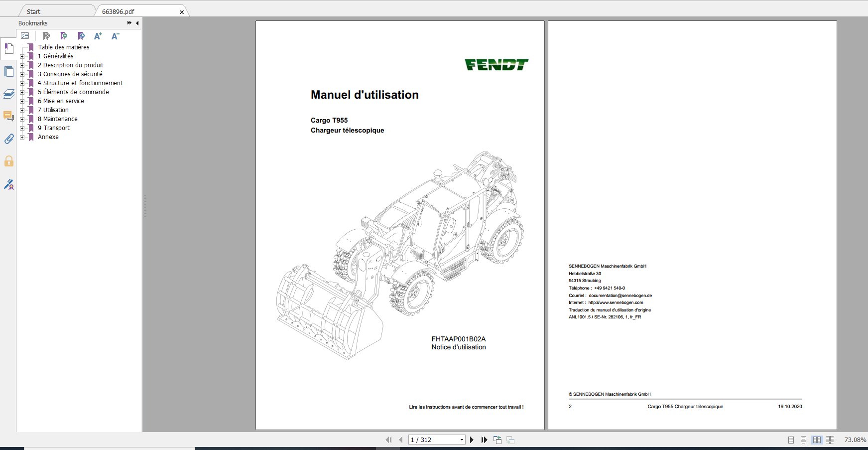Switch to two-page facing layout
This screenshot has width=868, height=450.
(817, 440)
